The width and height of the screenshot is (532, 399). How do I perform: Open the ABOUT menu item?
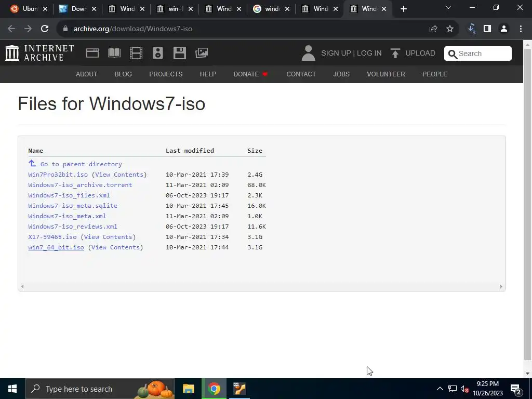pos(87,74)
